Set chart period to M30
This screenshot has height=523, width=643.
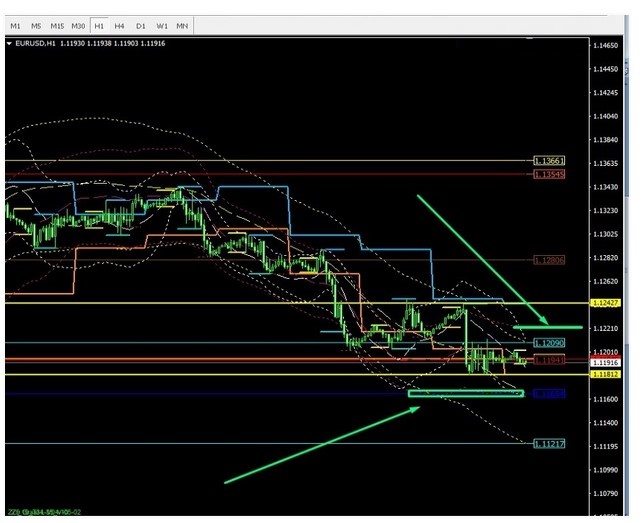pyautogui.click(x=79, y=24)
